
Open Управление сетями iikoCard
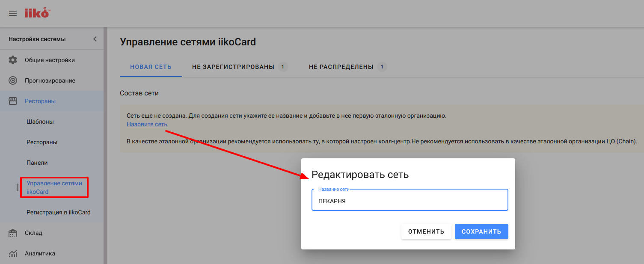(x=54, y=187)
